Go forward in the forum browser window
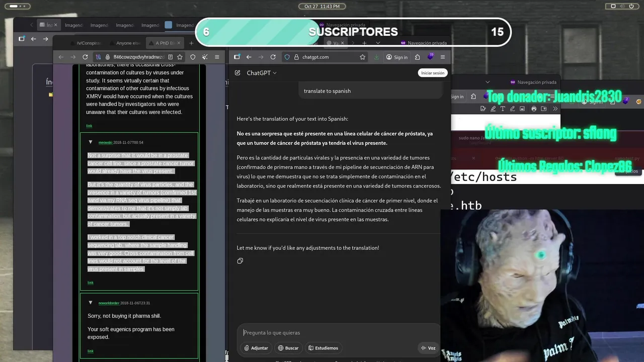644x362 pixels. (73, 57)
